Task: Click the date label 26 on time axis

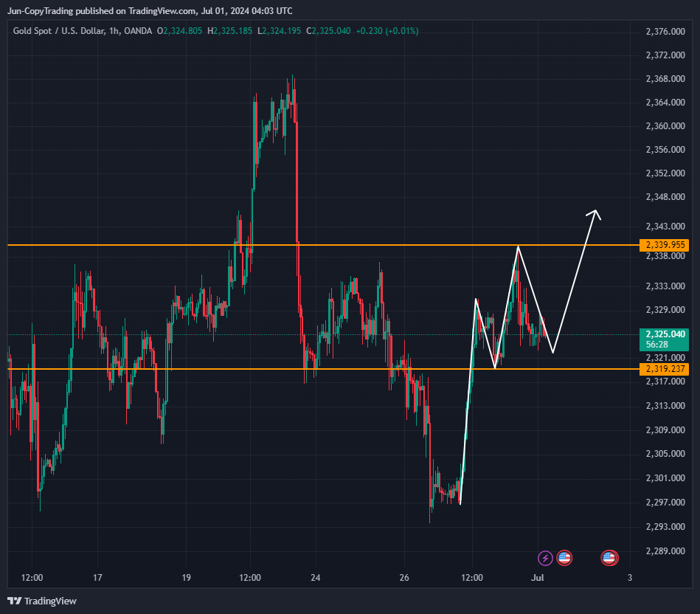Action: pyautogui.click(x=404, y=578)
